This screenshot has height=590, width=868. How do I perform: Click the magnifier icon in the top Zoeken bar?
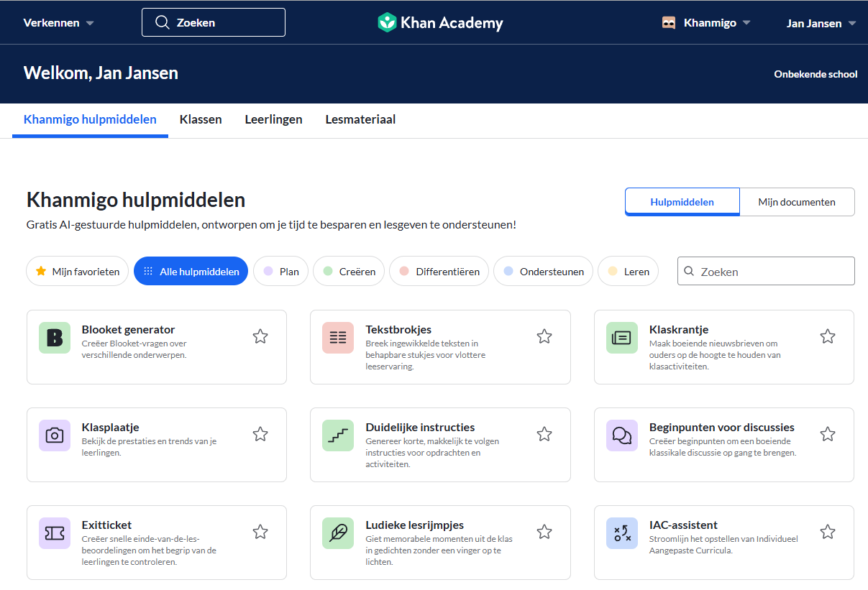tap(163, 22)
